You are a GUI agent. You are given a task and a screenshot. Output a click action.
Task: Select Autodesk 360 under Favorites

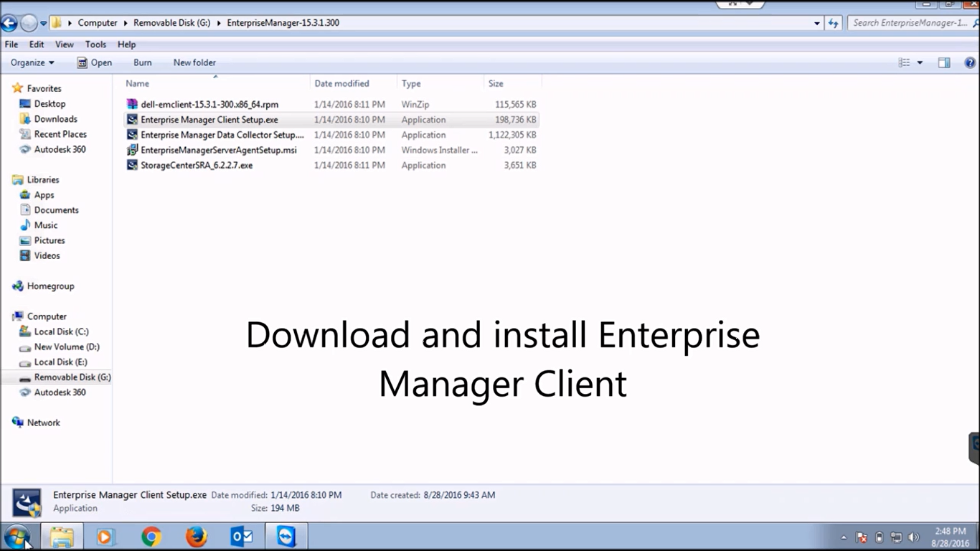[x=60, y=149]
